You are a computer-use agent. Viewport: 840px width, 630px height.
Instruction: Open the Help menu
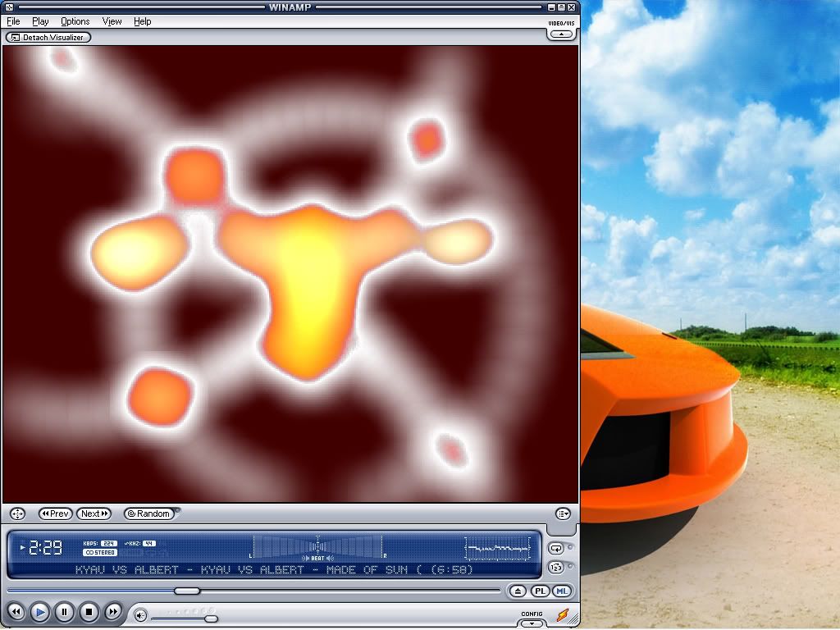142,21
